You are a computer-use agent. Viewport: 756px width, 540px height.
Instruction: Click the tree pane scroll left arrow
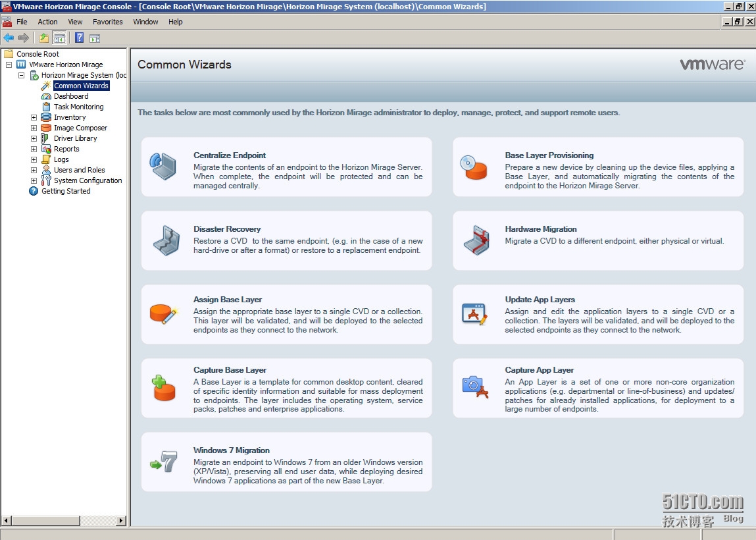(7, 521)
